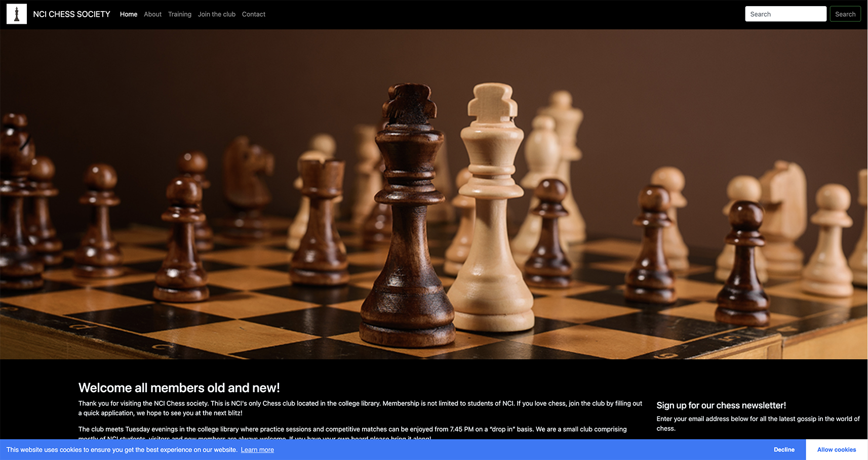Go to the Home nav item

tap(129, 14)
